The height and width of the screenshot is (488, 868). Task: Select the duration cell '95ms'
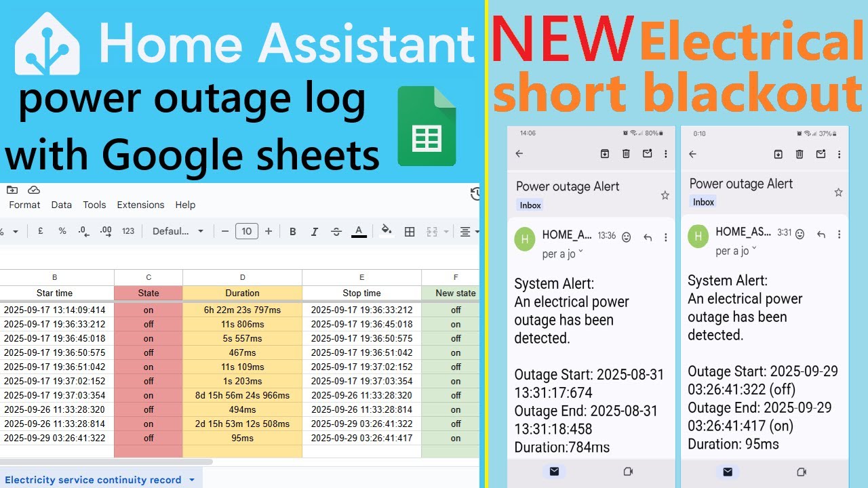tap(243, 438)
